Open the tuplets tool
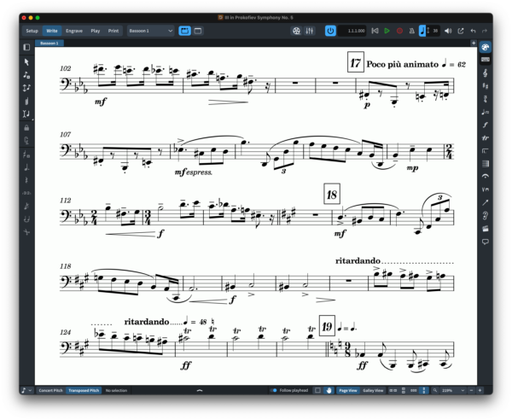 pos(26,193)
